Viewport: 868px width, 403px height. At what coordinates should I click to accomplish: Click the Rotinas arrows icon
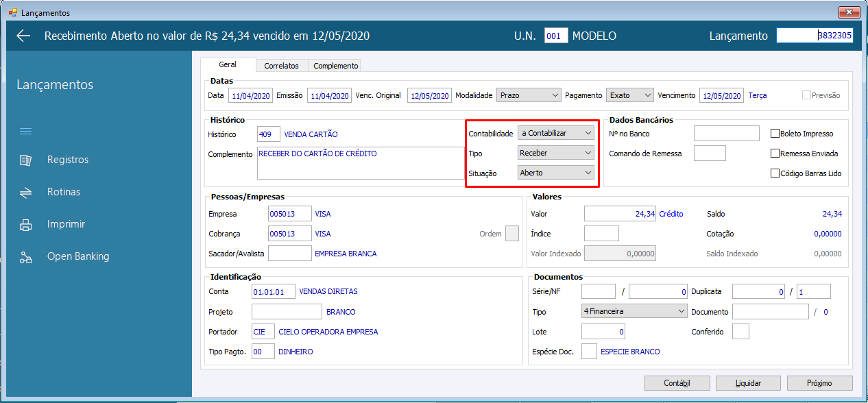pyautogui.click(x=25, y=193)
